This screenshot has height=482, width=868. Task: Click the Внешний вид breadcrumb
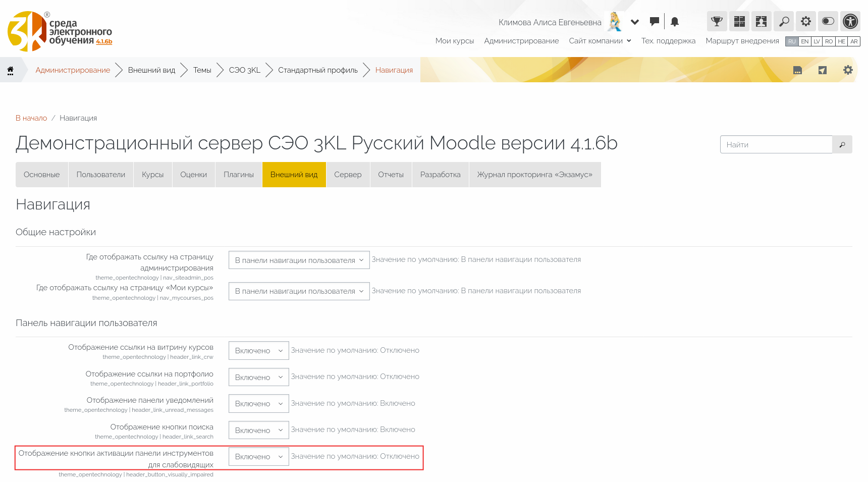click(151, 70)
